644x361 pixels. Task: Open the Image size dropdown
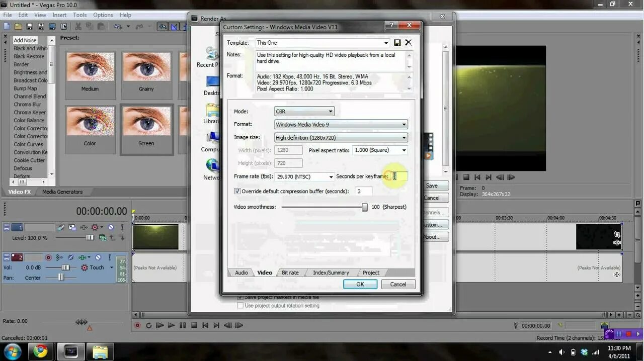[x=404, y=137]
